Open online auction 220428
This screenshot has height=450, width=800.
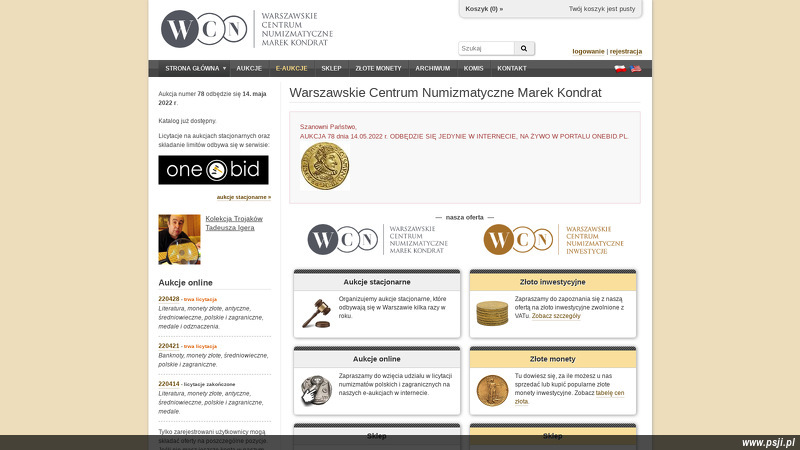tap(168, 299)
